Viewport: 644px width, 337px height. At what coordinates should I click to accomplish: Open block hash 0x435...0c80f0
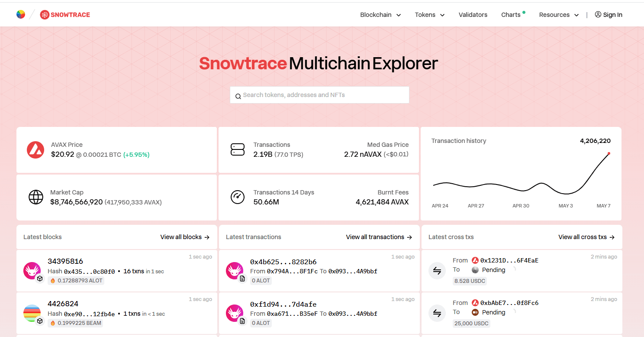click(x=90, y=272)
